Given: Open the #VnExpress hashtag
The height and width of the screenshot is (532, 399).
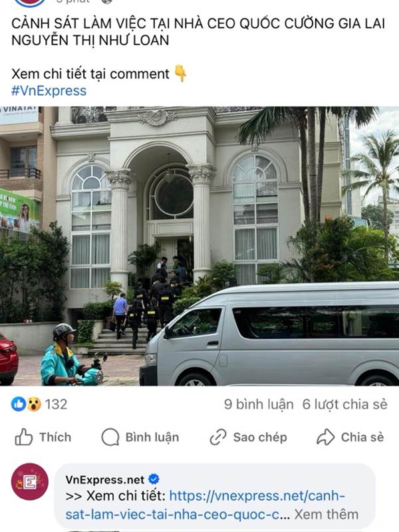Looking at the screenshot, I should [49, 91].
